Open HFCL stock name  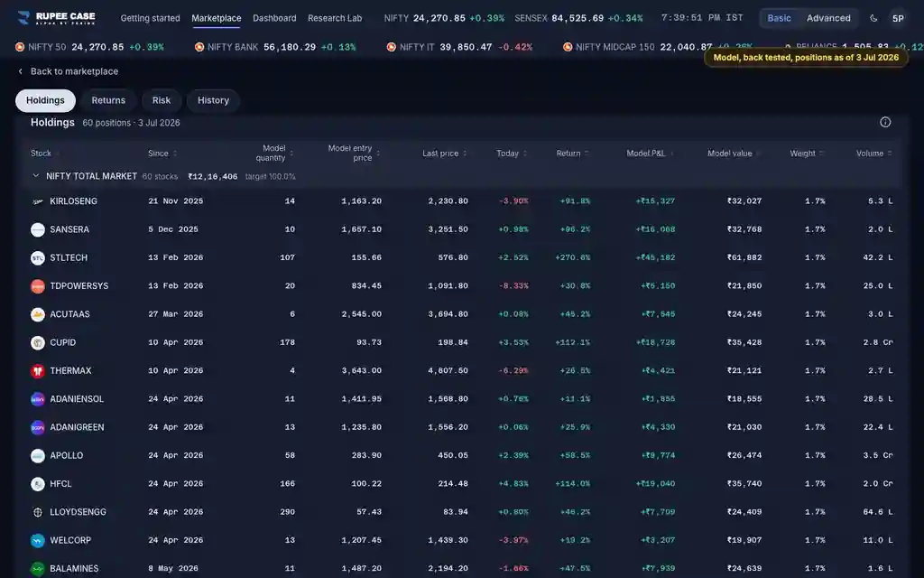click(x=60, y=484)
